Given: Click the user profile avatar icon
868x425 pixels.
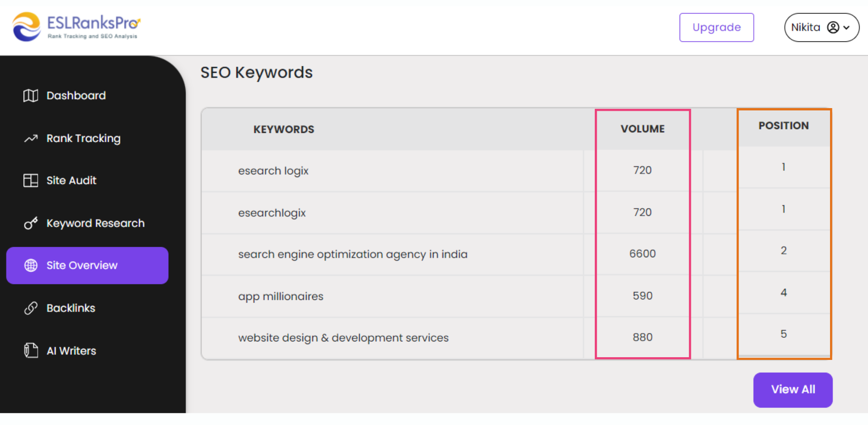Looking at the screenshot, I should (x=833, y=27).
